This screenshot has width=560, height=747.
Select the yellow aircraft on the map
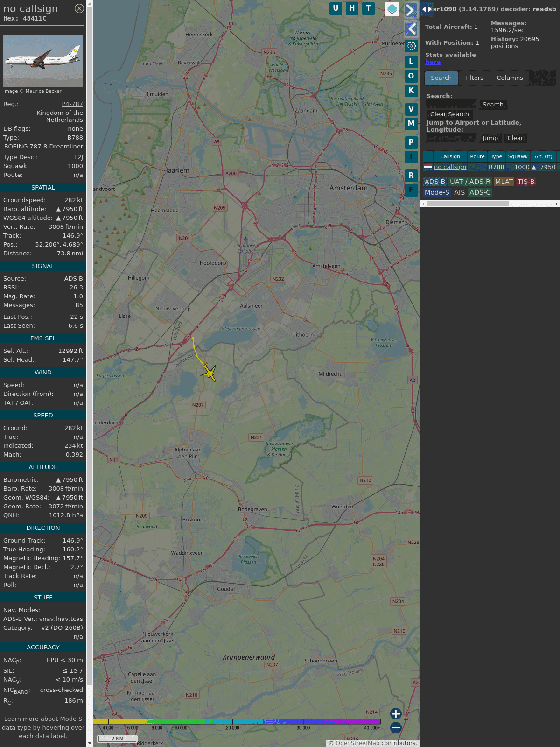(x=209, y=373)
